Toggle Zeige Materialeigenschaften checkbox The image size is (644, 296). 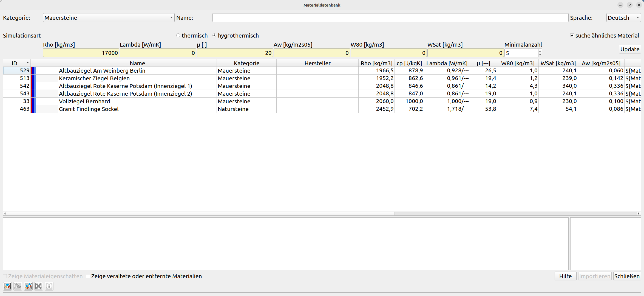click(x=5, y=276)
